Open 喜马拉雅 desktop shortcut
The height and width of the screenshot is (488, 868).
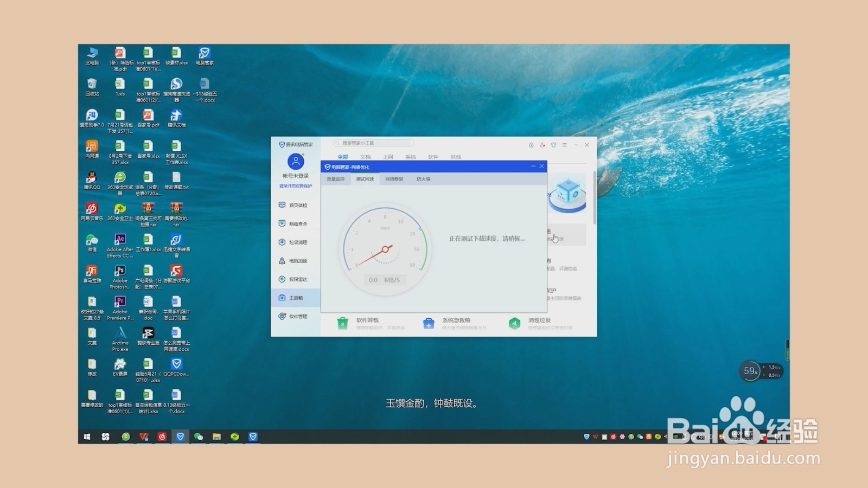coord(92,274)
